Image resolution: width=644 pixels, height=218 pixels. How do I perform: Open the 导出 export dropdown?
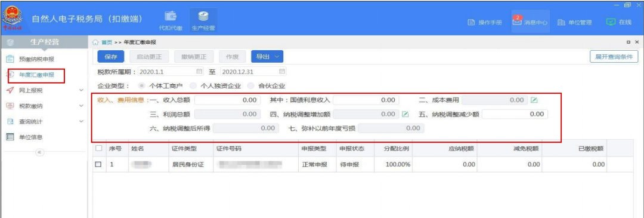point(267,57)
